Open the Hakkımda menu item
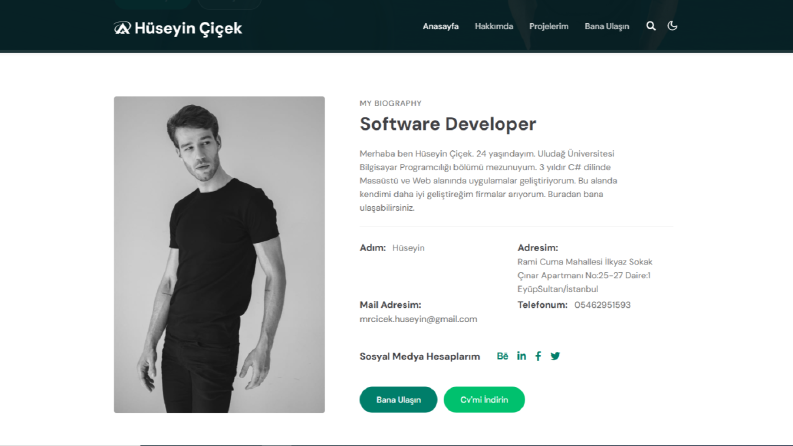The height and width of the screenshot is (446, 793). (x=494, y=26)
